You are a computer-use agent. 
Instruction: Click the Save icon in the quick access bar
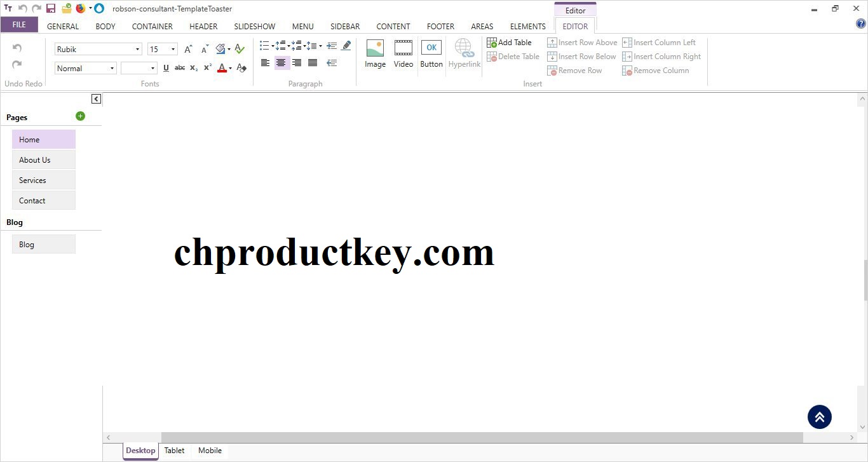click(x=51, y=8)
